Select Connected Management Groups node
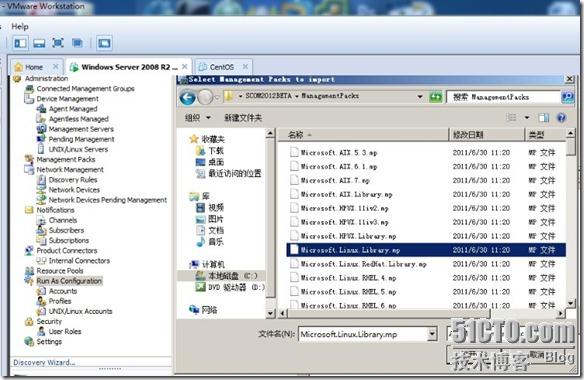Screen dimensions: 584x380 pos(85,89)
